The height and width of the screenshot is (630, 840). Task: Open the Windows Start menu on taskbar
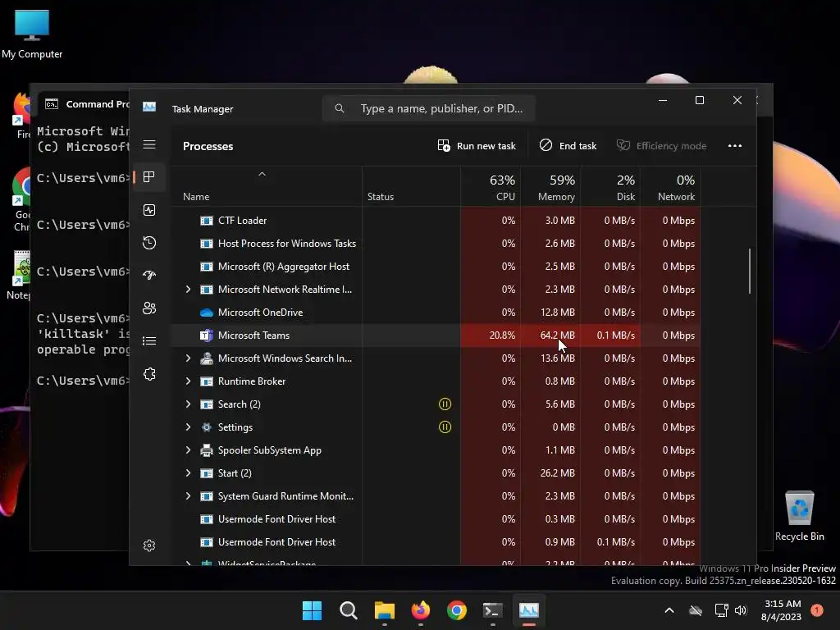pyautogui.click(x=312, y=610)
